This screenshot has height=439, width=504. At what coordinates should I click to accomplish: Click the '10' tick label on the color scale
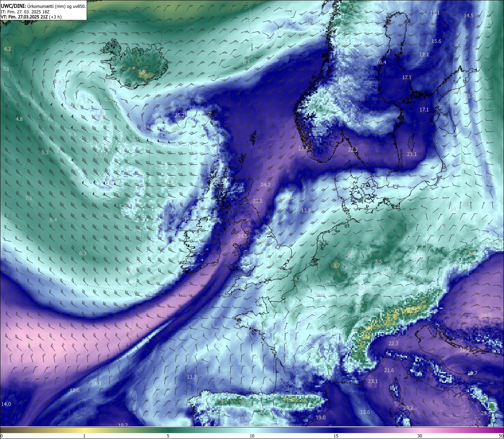point(252,436)
